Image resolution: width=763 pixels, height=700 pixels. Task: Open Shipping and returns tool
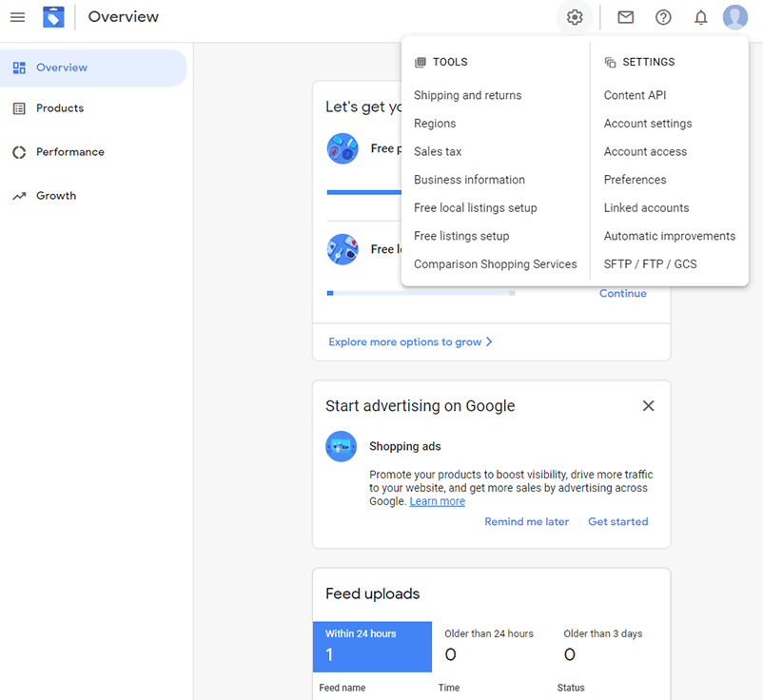(468, 95)
